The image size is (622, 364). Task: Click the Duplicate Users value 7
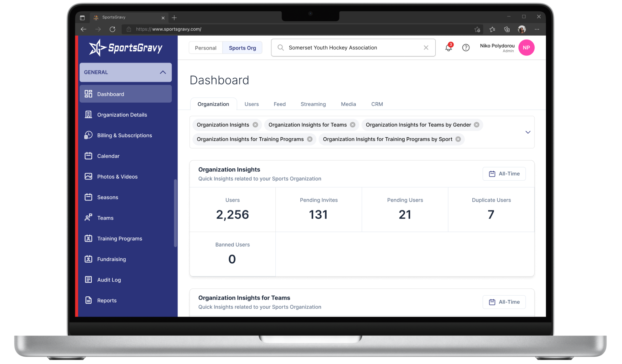pyautogui.click(x=491, y=214)
